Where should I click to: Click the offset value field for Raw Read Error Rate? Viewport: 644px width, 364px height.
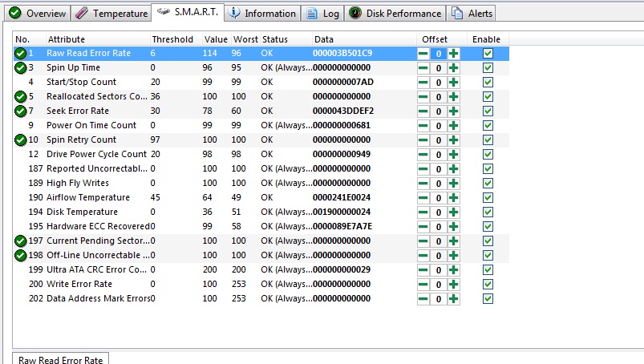pos(438,54)
